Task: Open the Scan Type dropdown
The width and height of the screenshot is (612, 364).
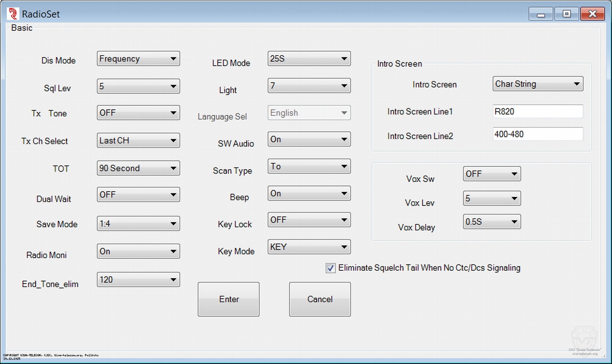Action: point(309,167)
